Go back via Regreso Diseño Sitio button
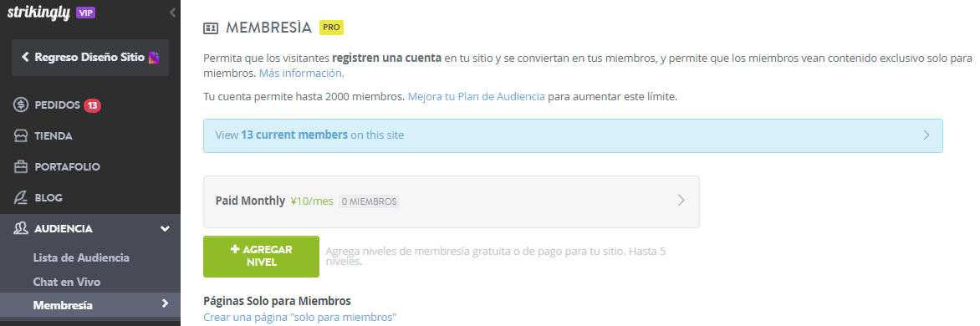The image size is (980, 326). [90, 58]
